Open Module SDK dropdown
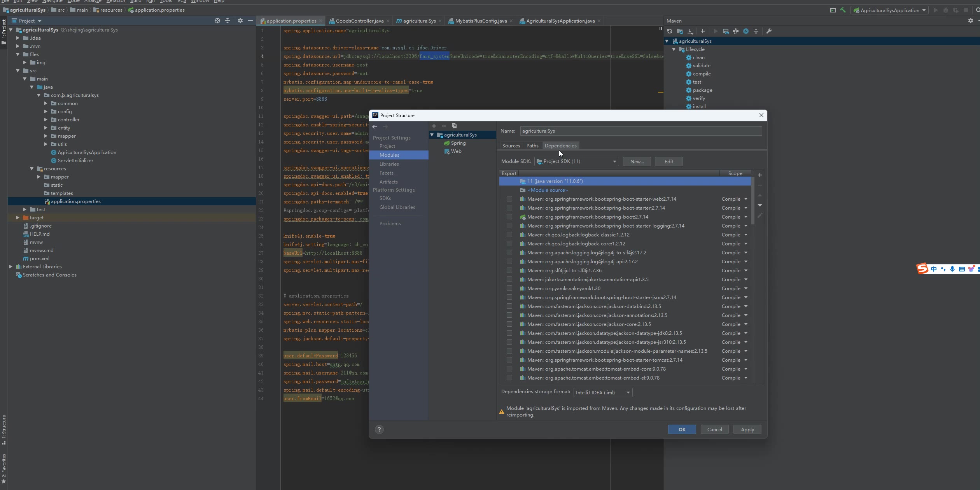 [577, 161]
